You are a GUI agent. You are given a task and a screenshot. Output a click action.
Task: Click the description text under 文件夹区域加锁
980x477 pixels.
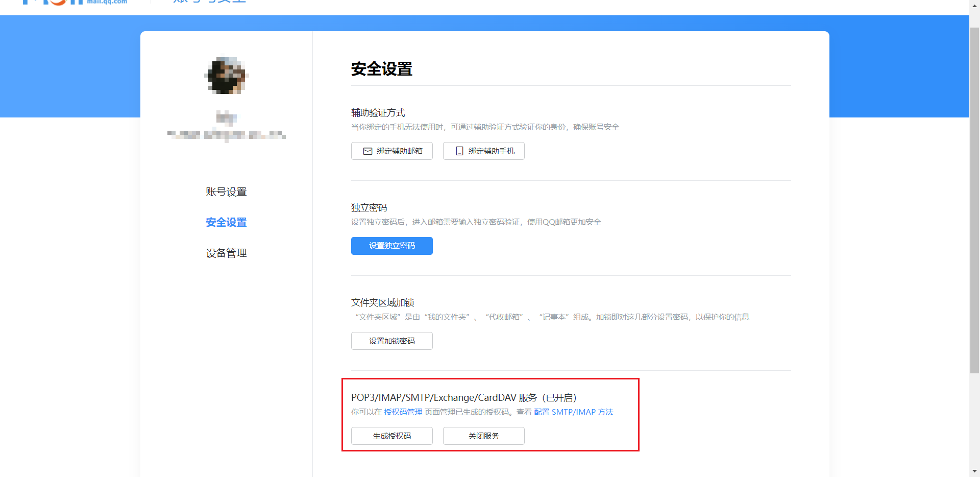[x=552, y=317]
